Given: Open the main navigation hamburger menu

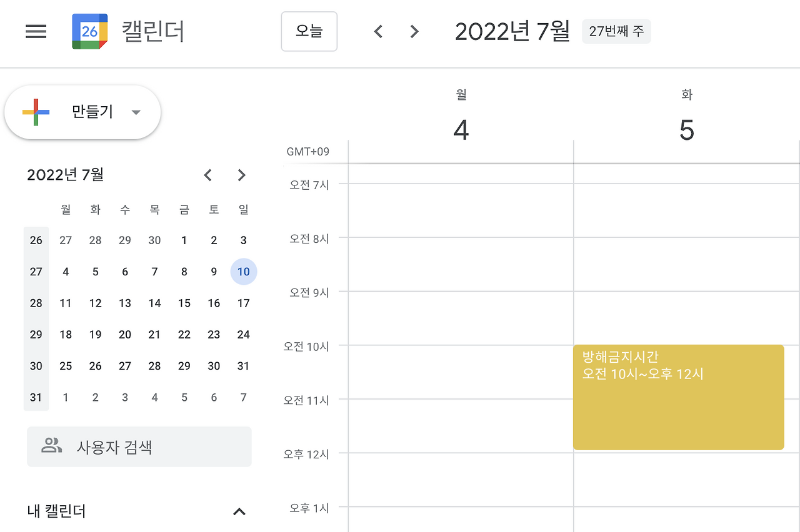Looking at the screenshot, I should (x=36, y=32).
